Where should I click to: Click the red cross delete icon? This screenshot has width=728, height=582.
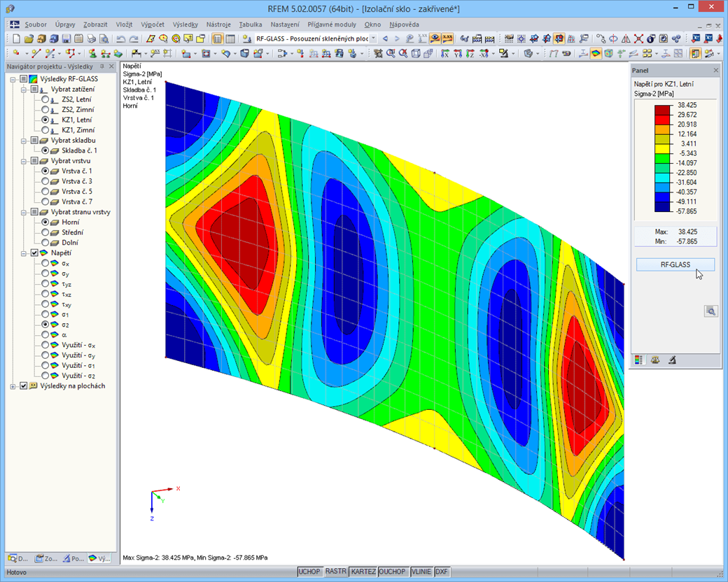pyautogui.click(x=638, y=38)
